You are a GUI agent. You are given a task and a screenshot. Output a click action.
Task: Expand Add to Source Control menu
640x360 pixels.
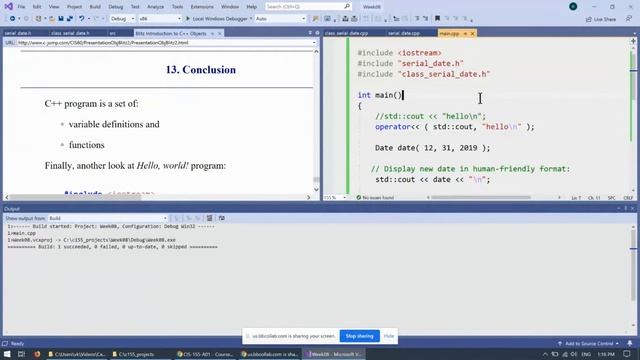(x=588, y=344)
